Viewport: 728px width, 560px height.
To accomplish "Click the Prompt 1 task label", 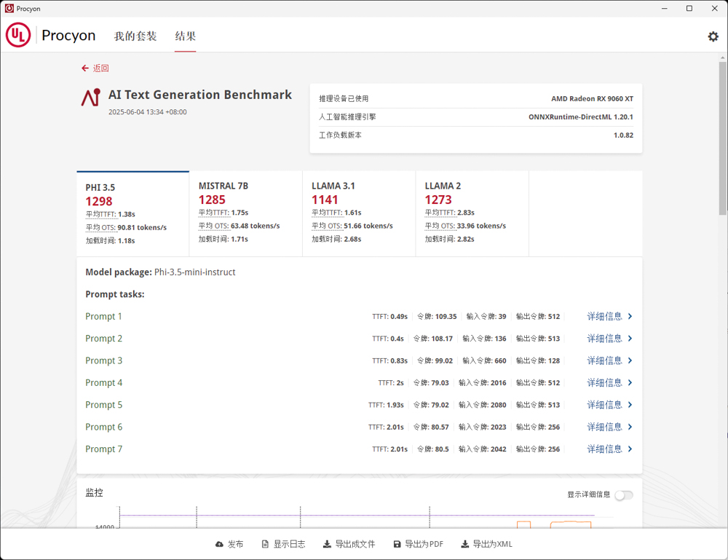I will 103,316.
